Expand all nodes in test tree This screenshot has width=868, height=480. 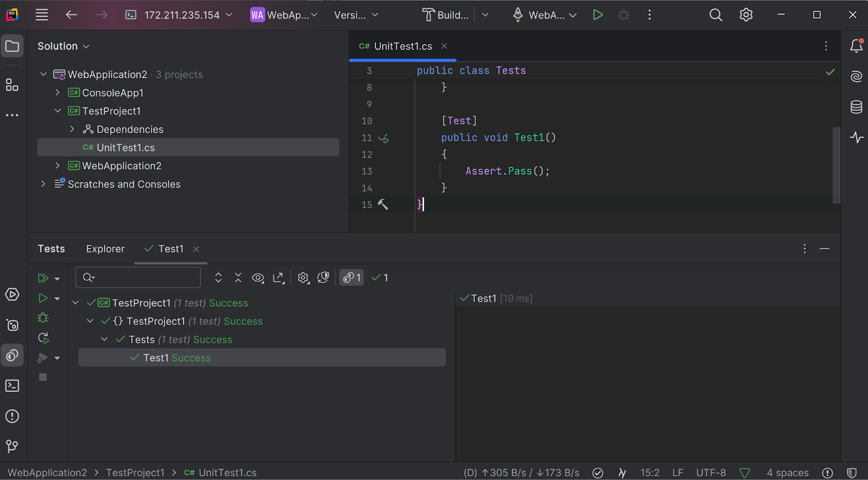[x=218, y=278]
